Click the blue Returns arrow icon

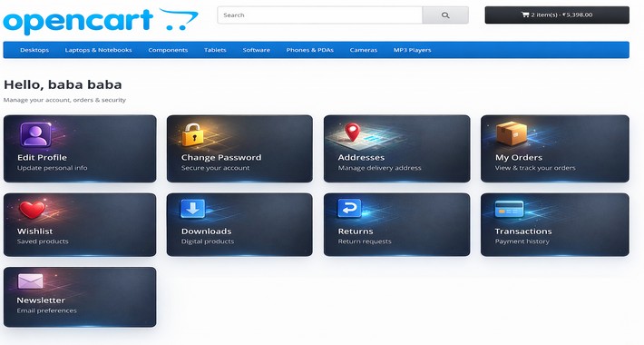349,208
